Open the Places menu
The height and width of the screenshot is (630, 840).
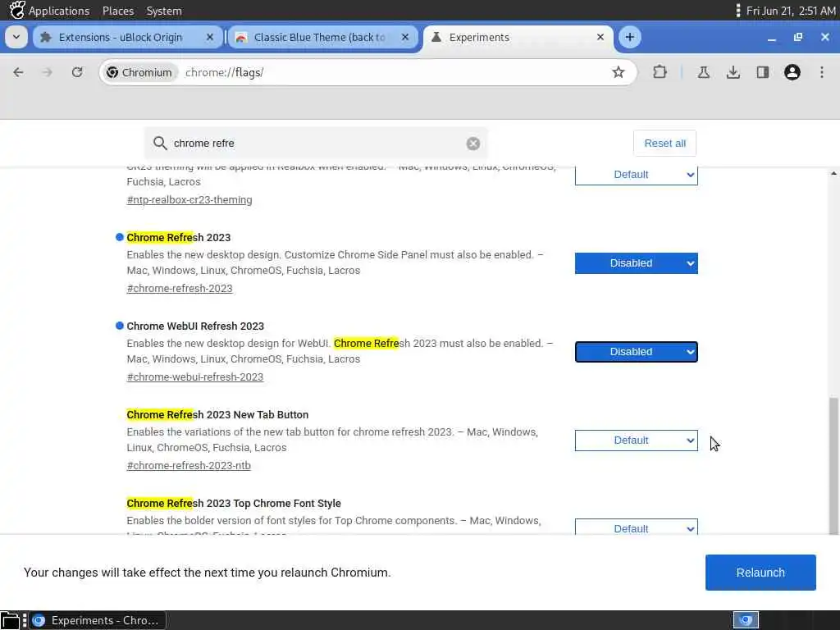[118, 11]
